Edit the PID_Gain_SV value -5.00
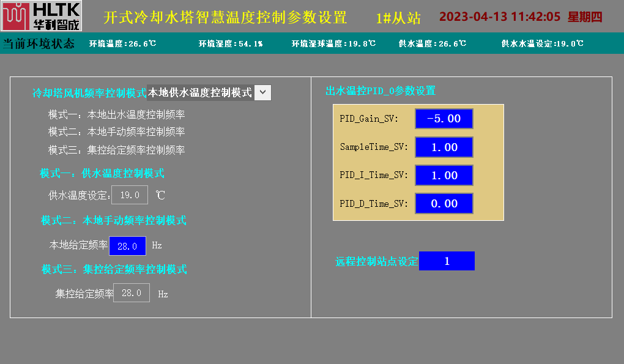This screenshot has height=364, width=624. point(444,119)
